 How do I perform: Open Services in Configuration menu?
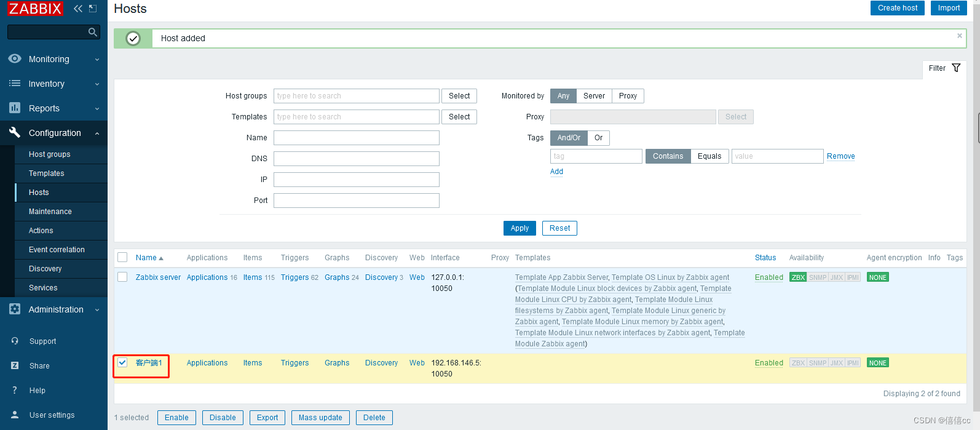(43, 288)
